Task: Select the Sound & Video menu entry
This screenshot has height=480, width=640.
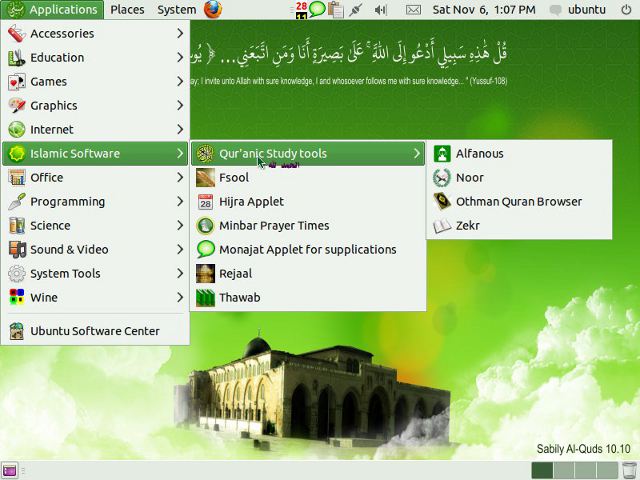Action: tap(95, 250)
